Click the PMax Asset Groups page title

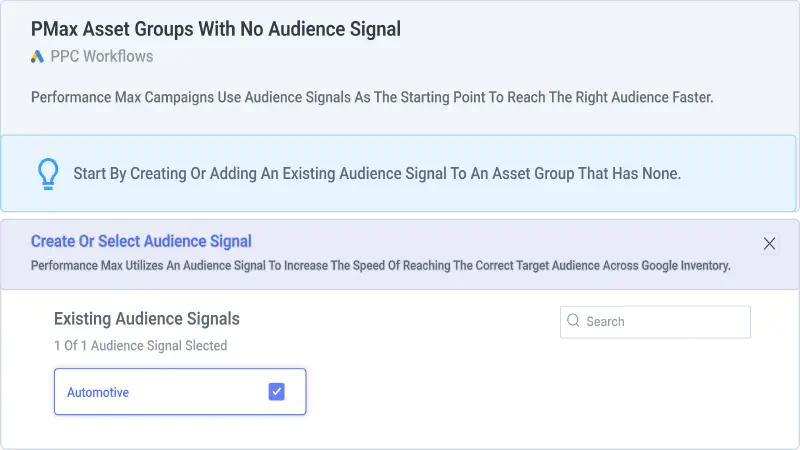pyautogui.click(x=216, y=29)
